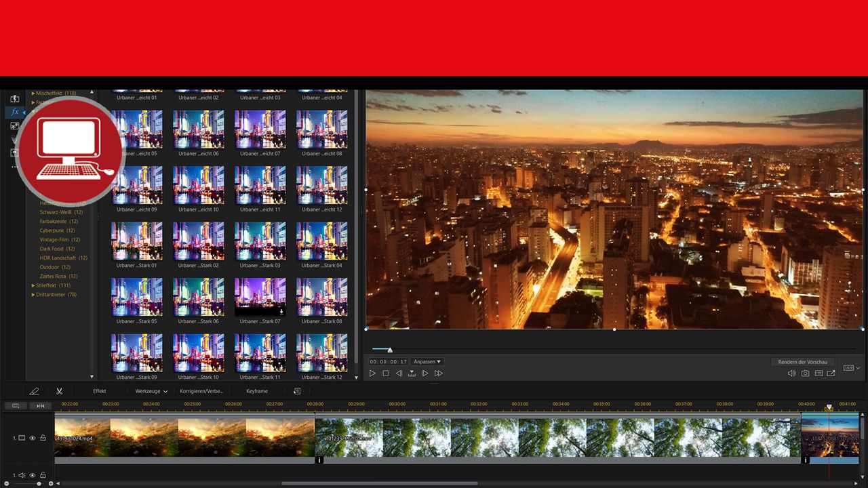Click the snapshot camera icon under preview
This screenshot has height=488, width=868.
click(805, 373)
